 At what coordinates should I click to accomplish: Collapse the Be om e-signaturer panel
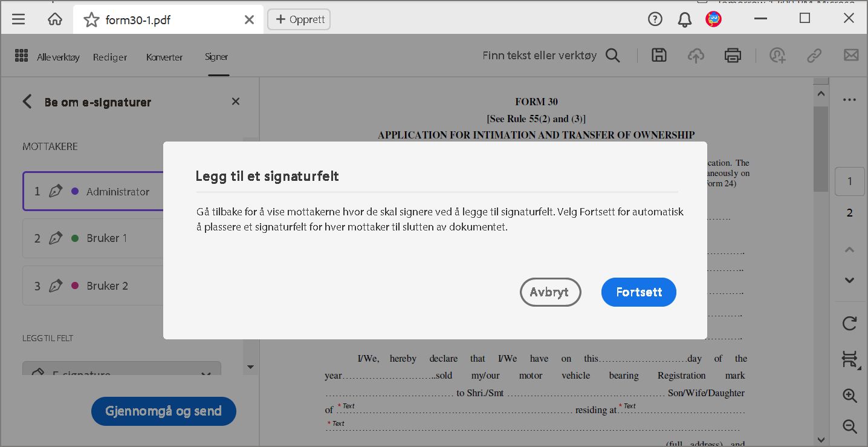27,102
